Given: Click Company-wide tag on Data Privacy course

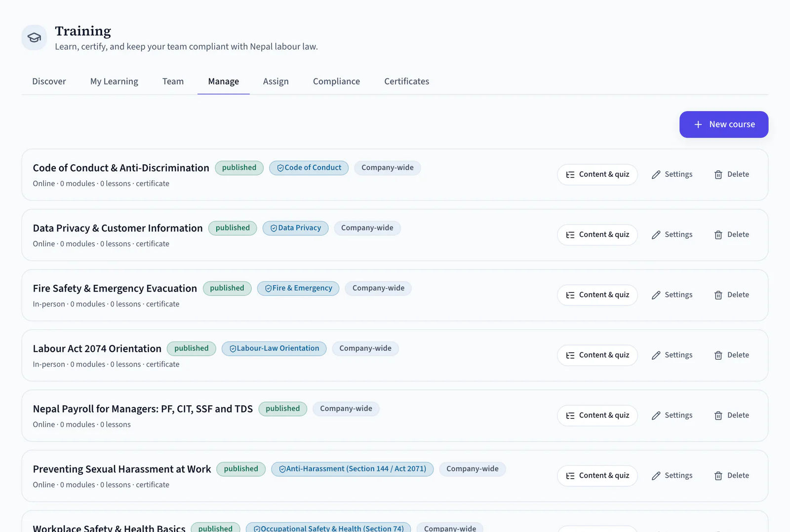Looking at the screenshot, I should tap(367, 228).
